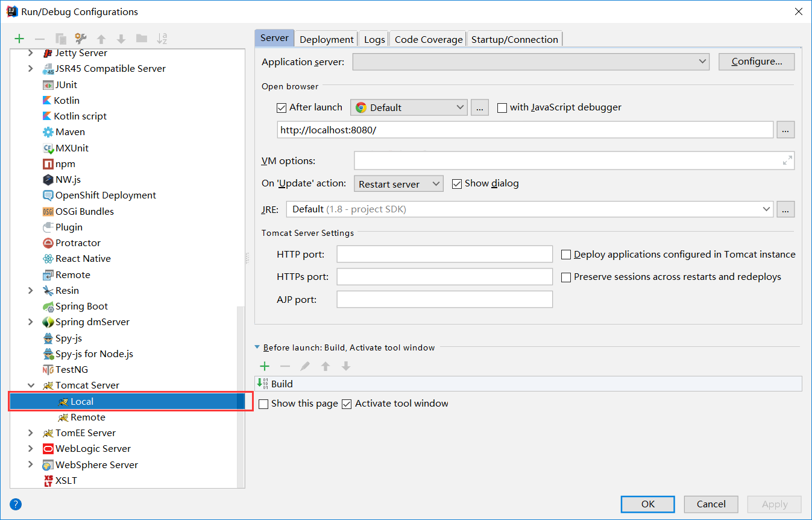Screen dimensions: 812x520
Task: Select Spring Boot in the configuration list
Action: (x=81, y=306)
